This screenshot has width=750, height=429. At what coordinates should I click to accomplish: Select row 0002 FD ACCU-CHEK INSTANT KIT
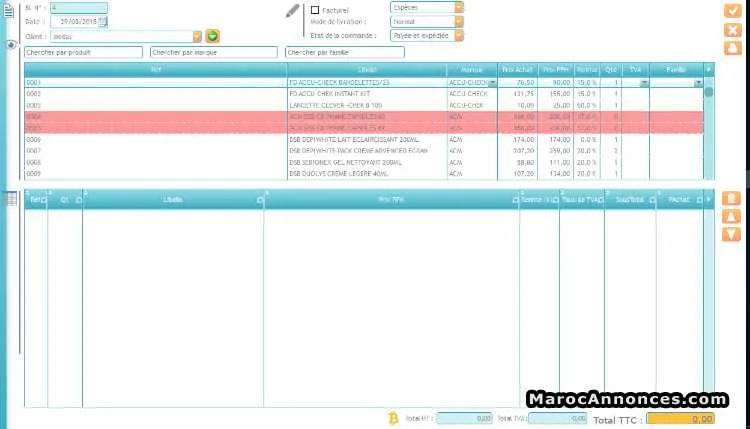[364, 94]
